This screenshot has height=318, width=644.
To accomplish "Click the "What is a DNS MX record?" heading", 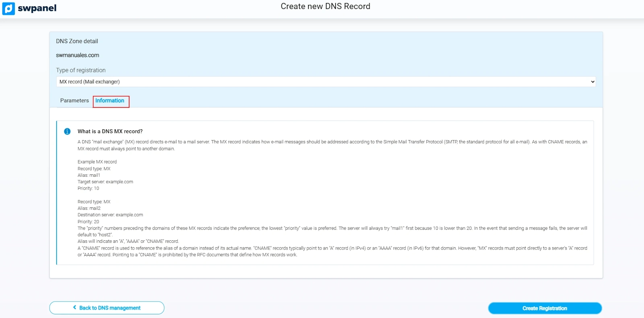I will tap(110, 132).
